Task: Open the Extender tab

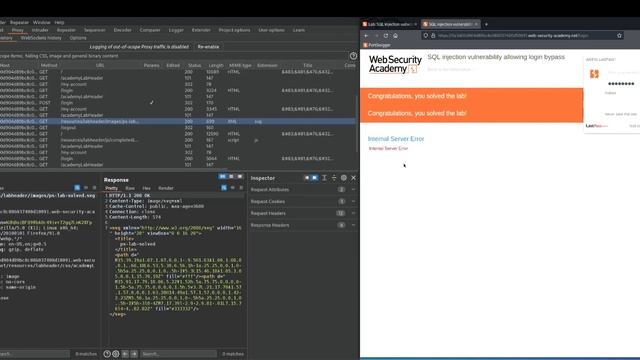Action: 201,30
